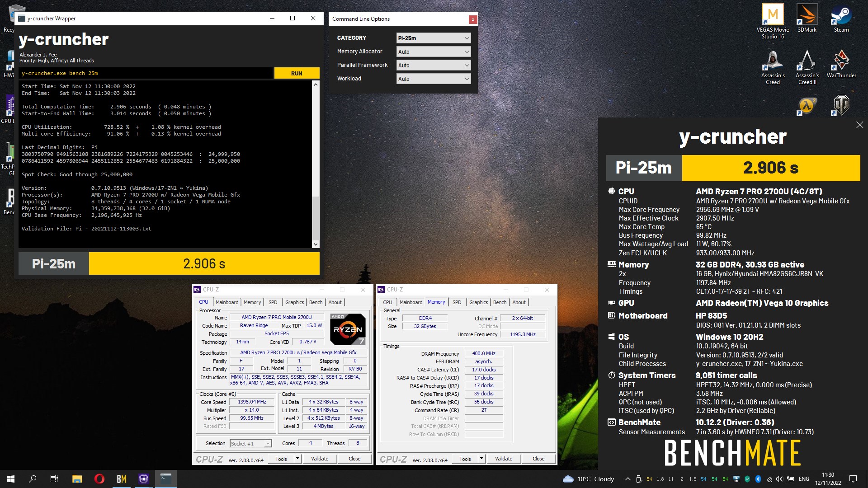The image size is (868, 488).
Task: Click the y-cruncher.exe bench 25m command field
Action: pyautogui.click(x=146, y=73)
